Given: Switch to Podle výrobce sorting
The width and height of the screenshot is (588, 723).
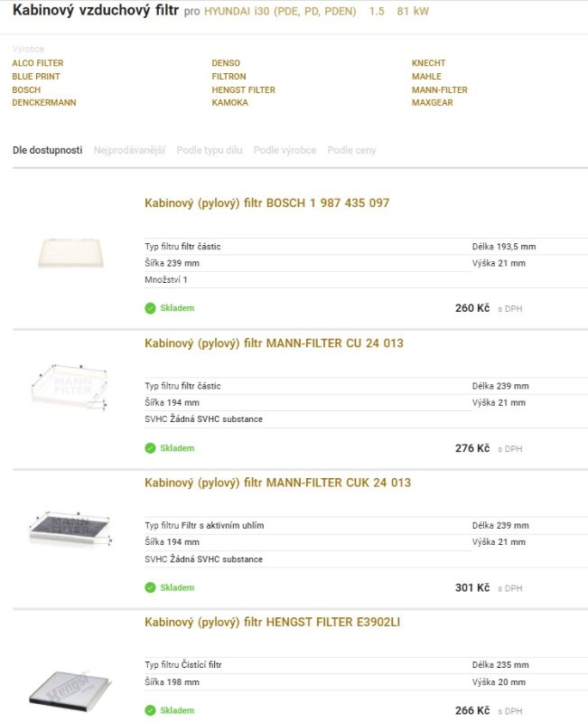Looking at the screenshot, I should [285, 150].
